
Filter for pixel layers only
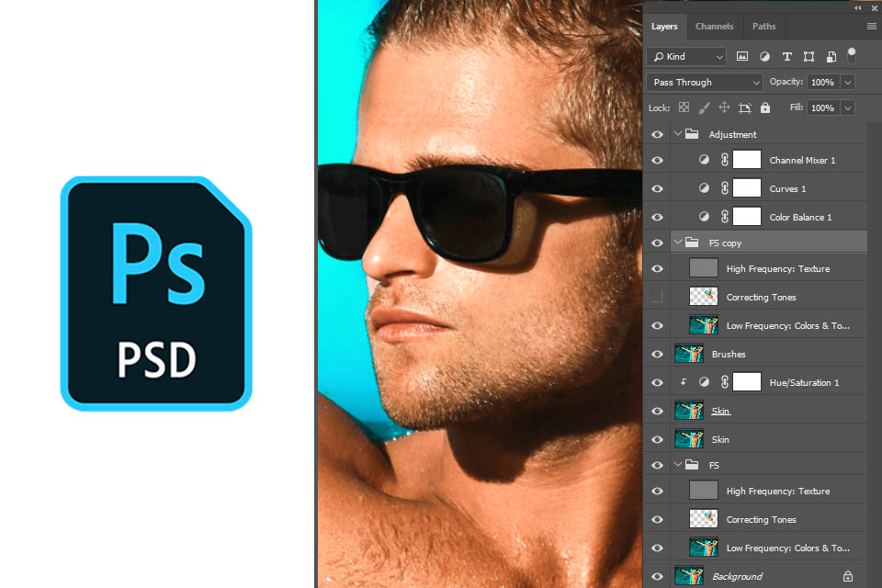click(742, 56)
